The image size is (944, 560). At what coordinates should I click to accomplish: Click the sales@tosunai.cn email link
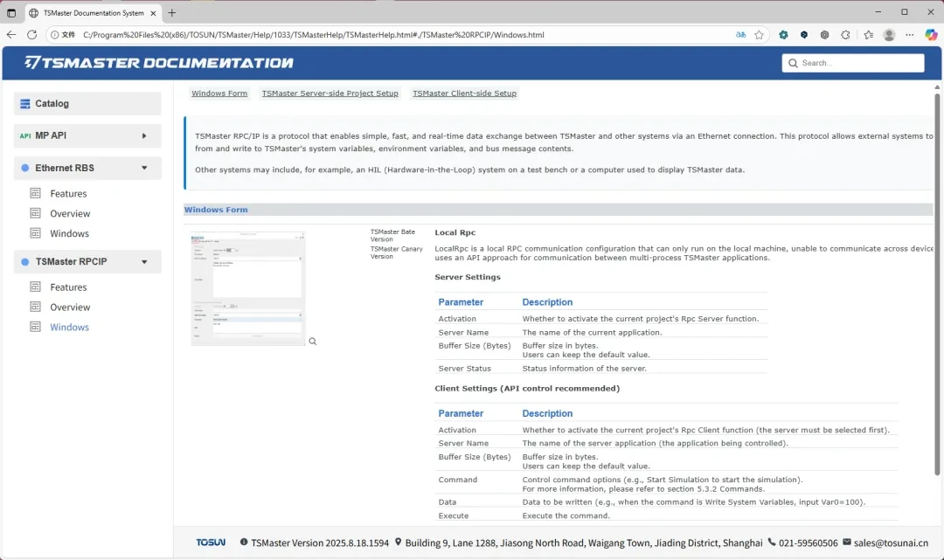point(889,543)
